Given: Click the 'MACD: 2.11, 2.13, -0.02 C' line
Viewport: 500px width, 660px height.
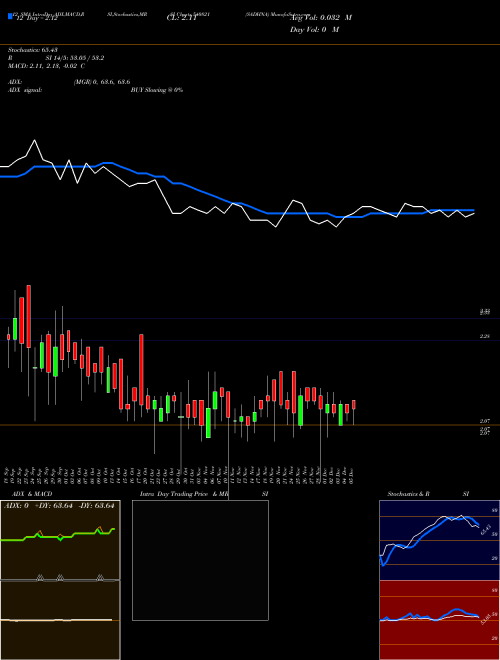Looking at the screenshot, I should (46, 66).
